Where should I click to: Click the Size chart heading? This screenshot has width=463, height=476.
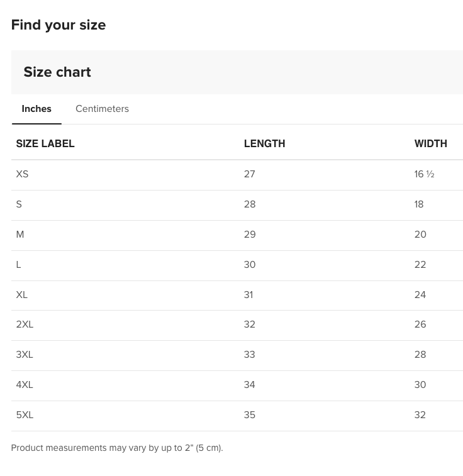[x=57, y=72]
